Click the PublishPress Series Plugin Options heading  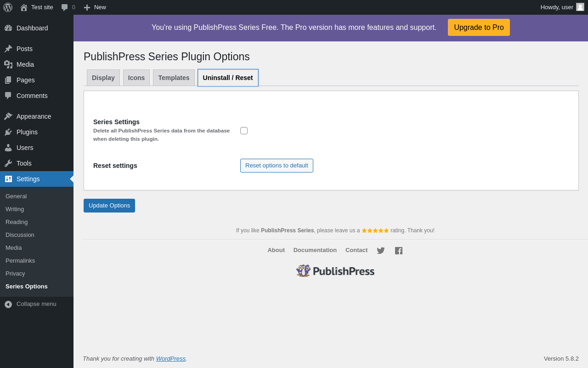click(167, 57)
